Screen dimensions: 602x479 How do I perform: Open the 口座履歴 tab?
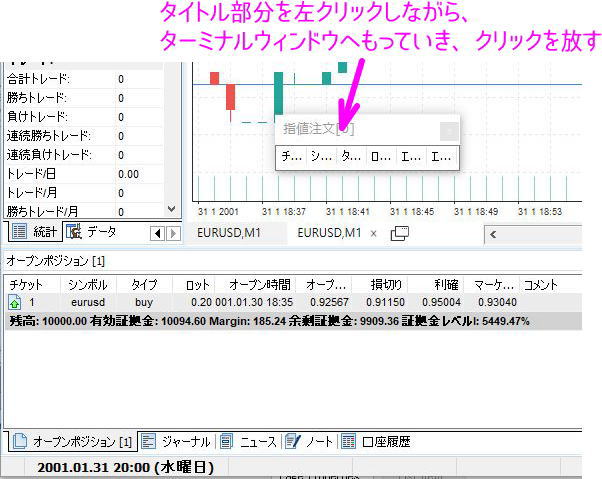[376, 442]
